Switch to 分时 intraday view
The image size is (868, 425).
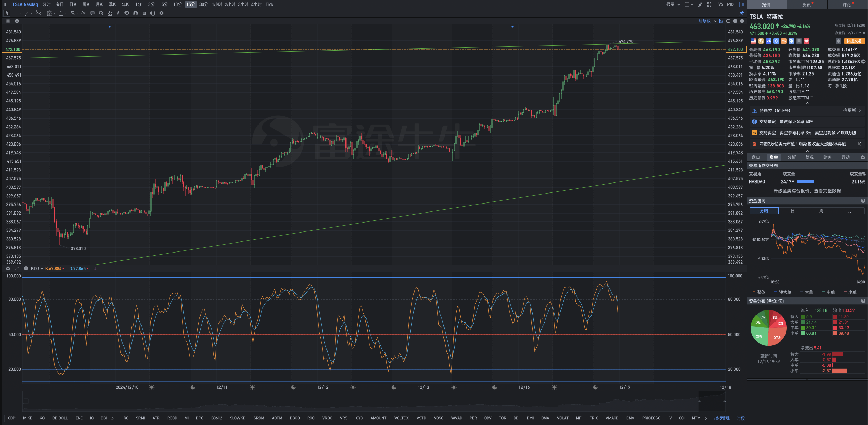pyautogui.click(x=47, y=4)
